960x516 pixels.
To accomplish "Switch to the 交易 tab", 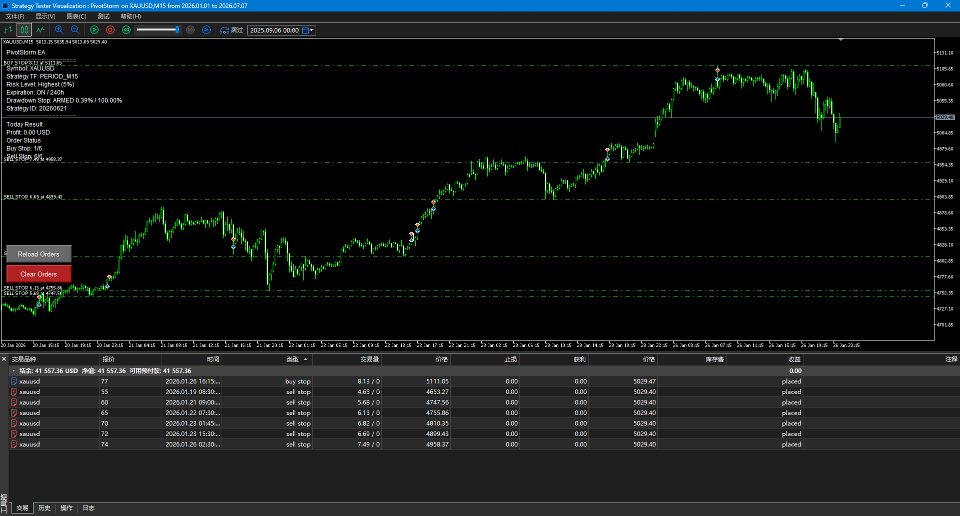I will coord(22,508).
